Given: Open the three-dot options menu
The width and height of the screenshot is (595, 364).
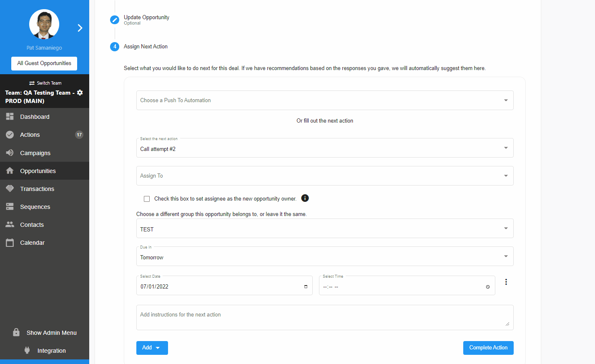Looking at the screenshot, I should pyautogui.click(x=506, y=282).
